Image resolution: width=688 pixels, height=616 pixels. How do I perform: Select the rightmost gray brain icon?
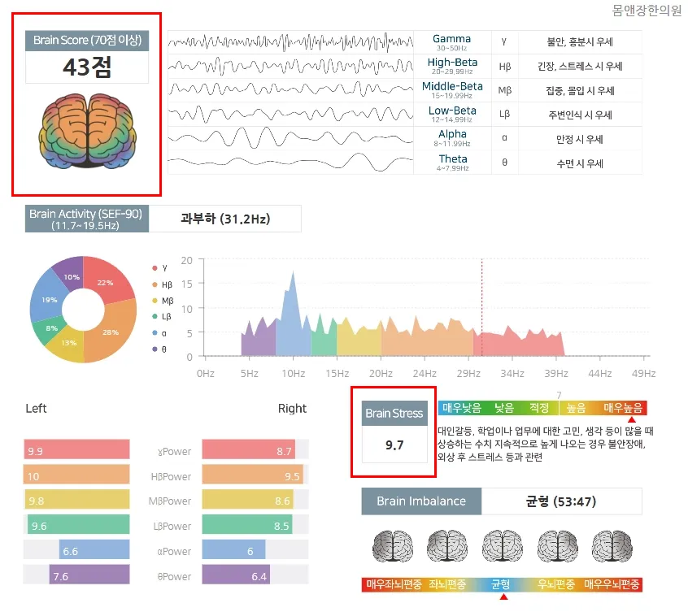coord(612,546)
